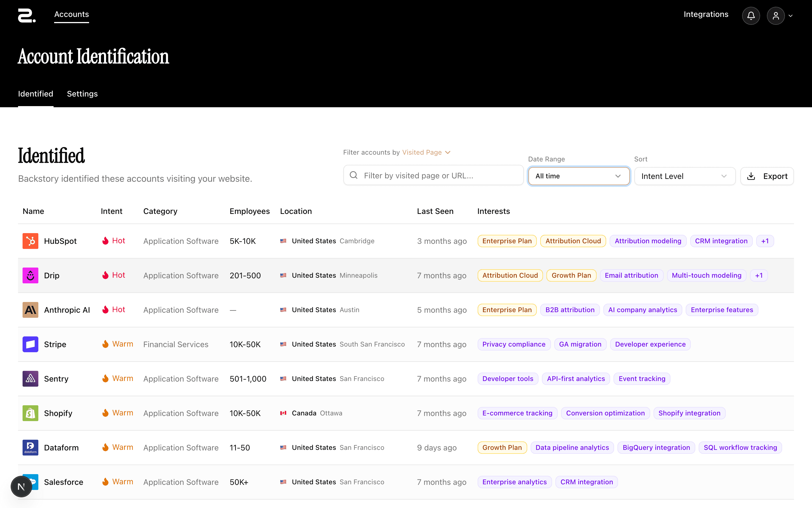Click the 'Enterprise Plan' tag in HubSpot's row
The image size is (812, 508).
507,241
